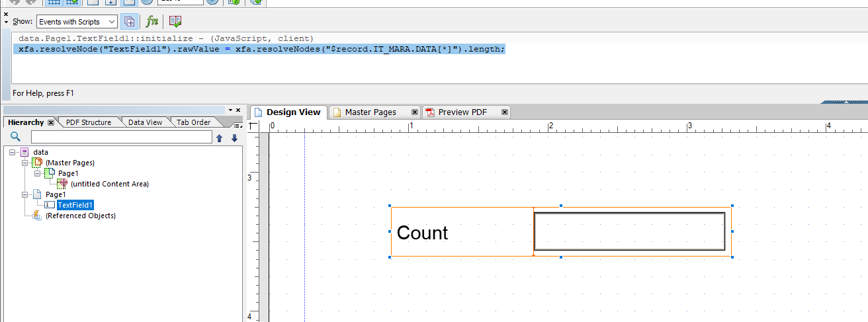Click the Check Script Syntax icon

(x=175, y=21)
